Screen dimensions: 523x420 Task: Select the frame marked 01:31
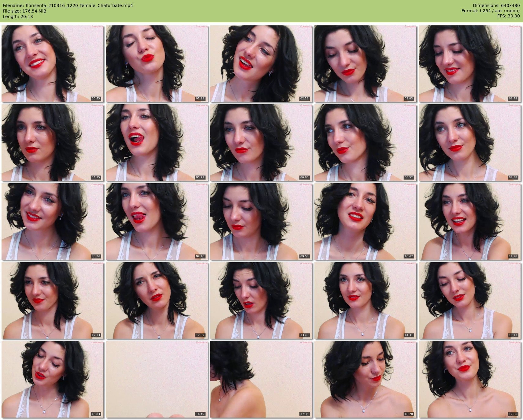click(x=157, y=64)
